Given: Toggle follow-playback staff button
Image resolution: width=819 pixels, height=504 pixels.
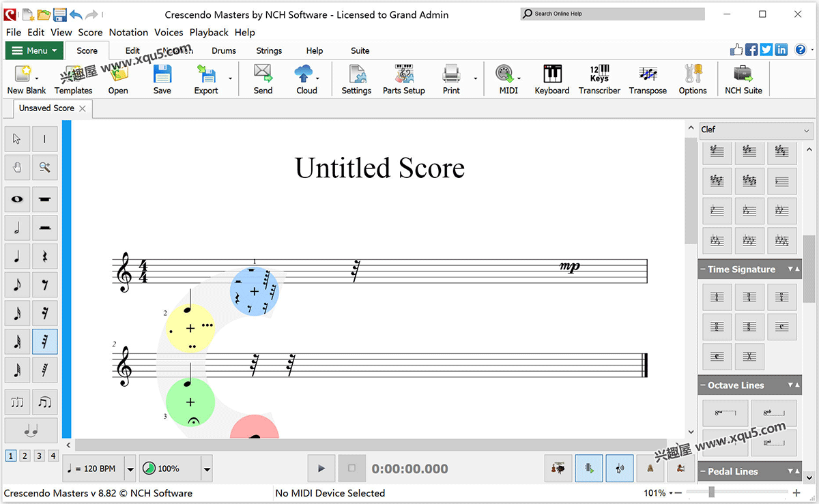Looking at the screenshot, I should point(589,469).
